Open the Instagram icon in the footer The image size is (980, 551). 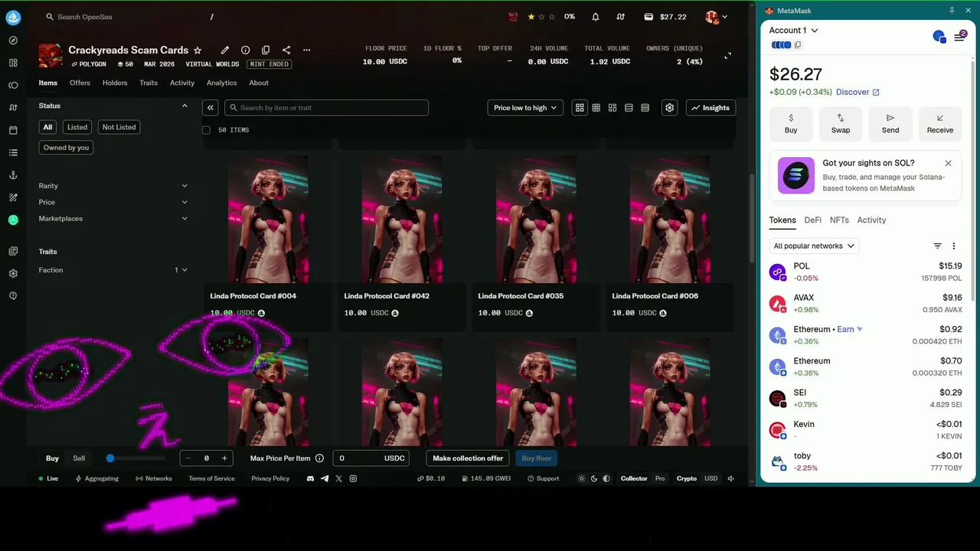point(353,478)
